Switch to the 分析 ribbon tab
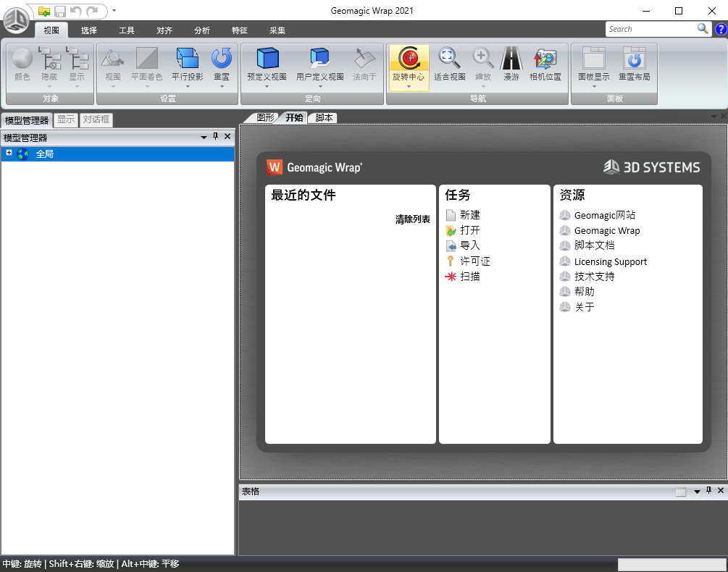The height and width of the screenshot is (572, 728). pyautogui.click(x=202, y=30)
